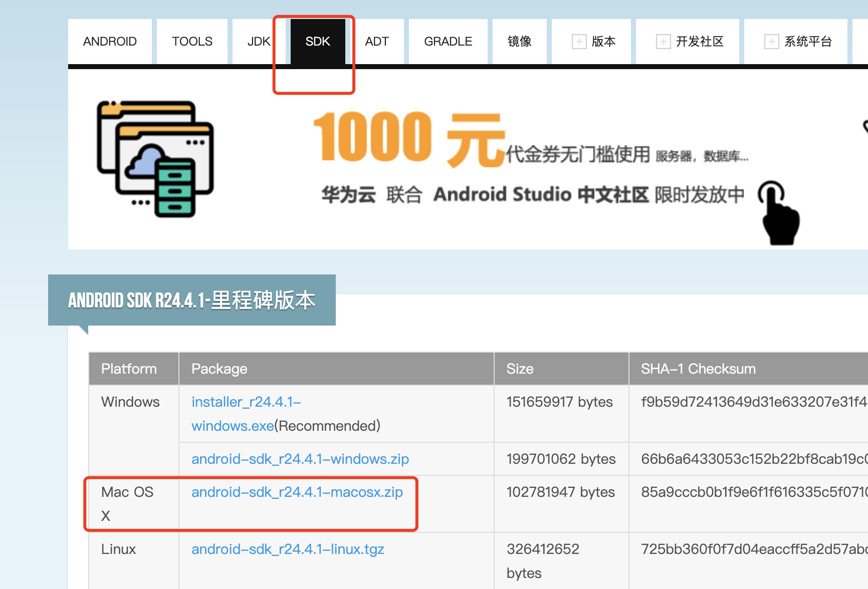Click the plus icon beside 开发社区
The width and height of the screenshot is (868, 589).
664,42
